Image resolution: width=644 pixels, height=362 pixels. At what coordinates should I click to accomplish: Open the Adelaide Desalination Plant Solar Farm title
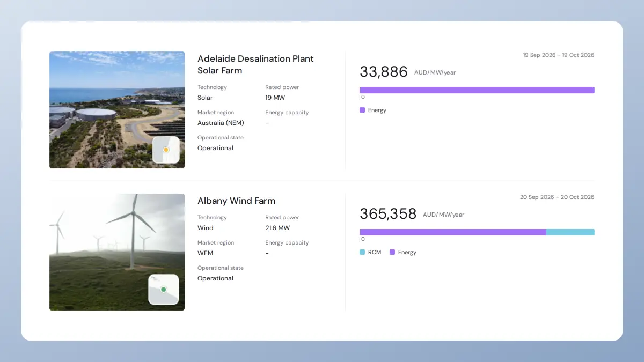point(255,64)
